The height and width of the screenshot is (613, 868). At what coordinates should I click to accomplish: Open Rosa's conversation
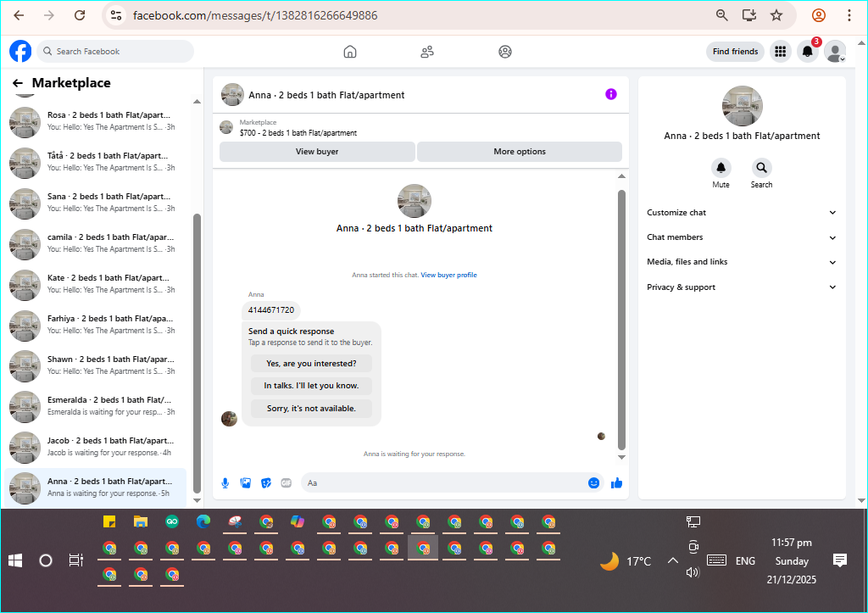[97, 122]
